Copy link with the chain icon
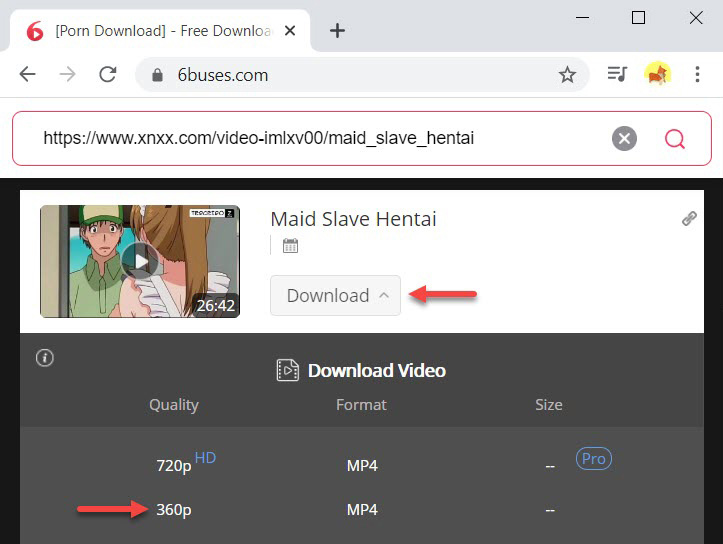This screenshot has width=723, height=544. [x=689, y=219]
